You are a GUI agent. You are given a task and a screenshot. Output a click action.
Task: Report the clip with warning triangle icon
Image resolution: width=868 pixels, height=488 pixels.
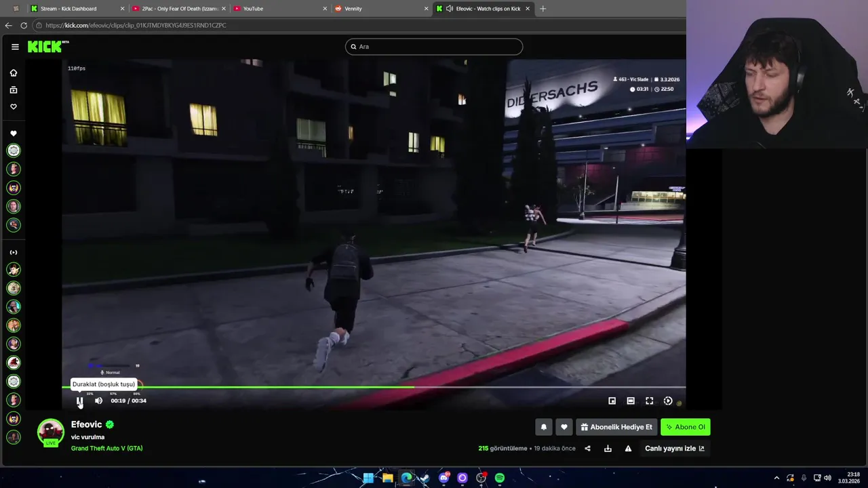[628, 448]
